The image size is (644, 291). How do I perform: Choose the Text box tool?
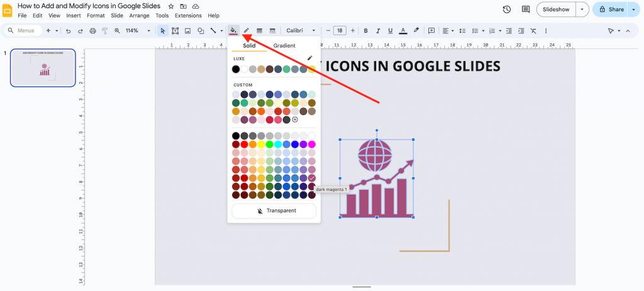click(175, 31)
